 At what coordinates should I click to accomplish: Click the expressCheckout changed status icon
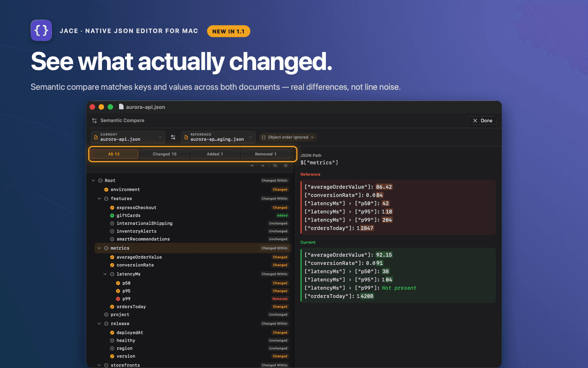[x=112, y=208]
